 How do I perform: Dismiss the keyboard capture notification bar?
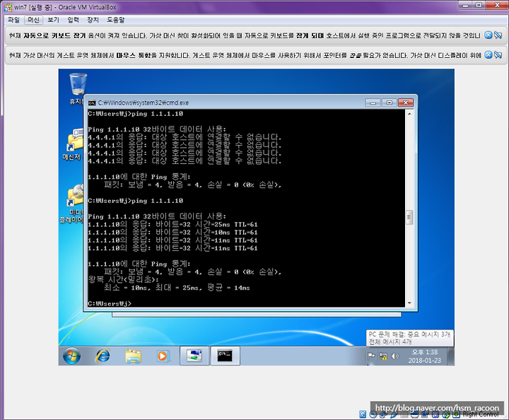tap(488, 35)
